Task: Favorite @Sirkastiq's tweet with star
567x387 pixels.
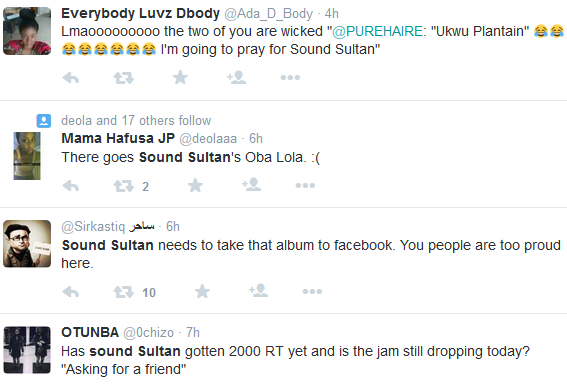Action: [202, 291]
